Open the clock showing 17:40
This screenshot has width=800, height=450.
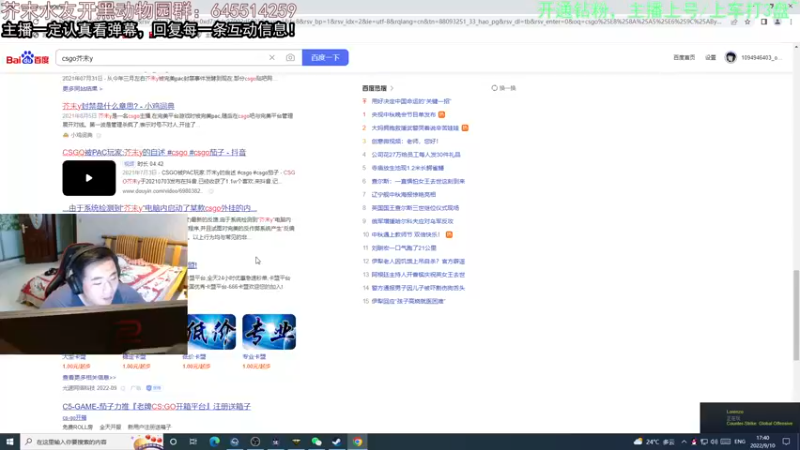[x=763, y=442]
